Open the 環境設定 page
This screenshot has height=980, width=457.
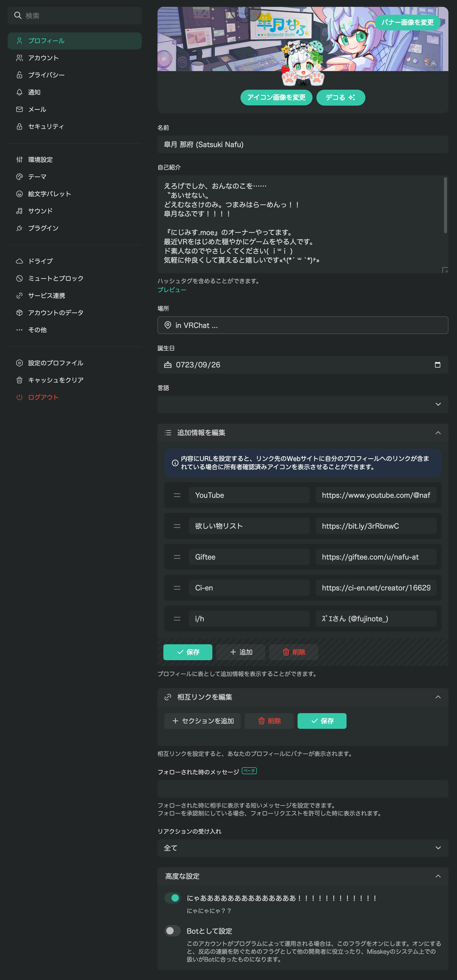pyautogui.click(x=74, y=159)
